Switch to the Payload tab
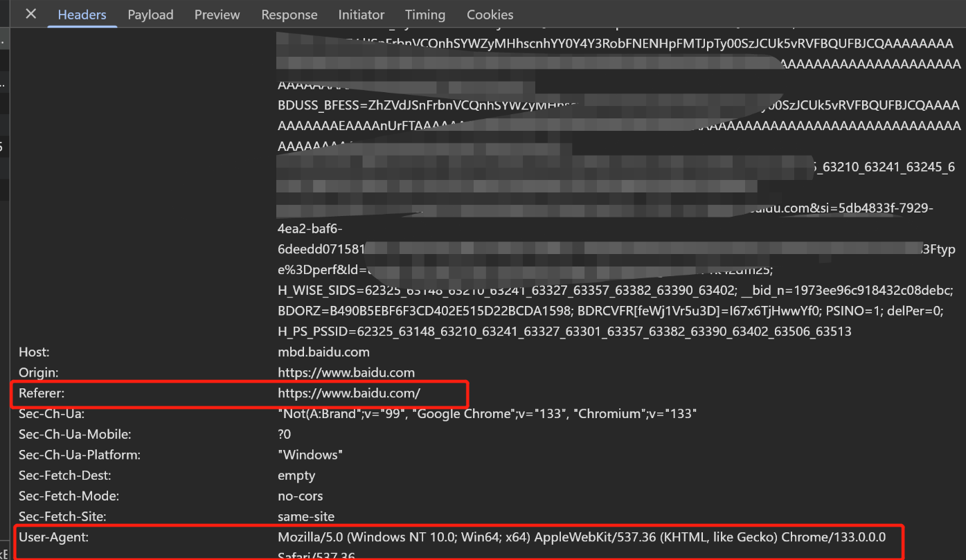Image resolution: width=966 pixels, height=560 pixels. coord(150,15)
